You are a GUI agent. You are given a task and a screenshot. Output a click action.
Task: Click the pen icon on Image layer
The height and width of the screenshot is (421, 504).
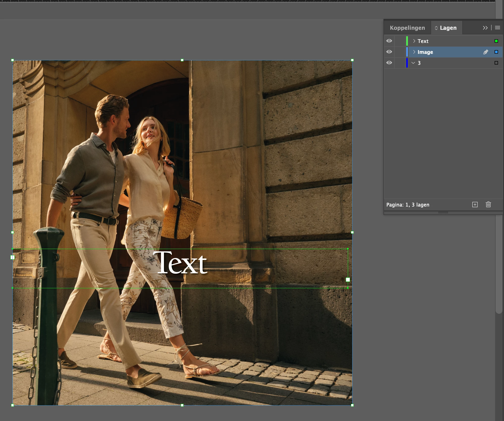point(485,52)
